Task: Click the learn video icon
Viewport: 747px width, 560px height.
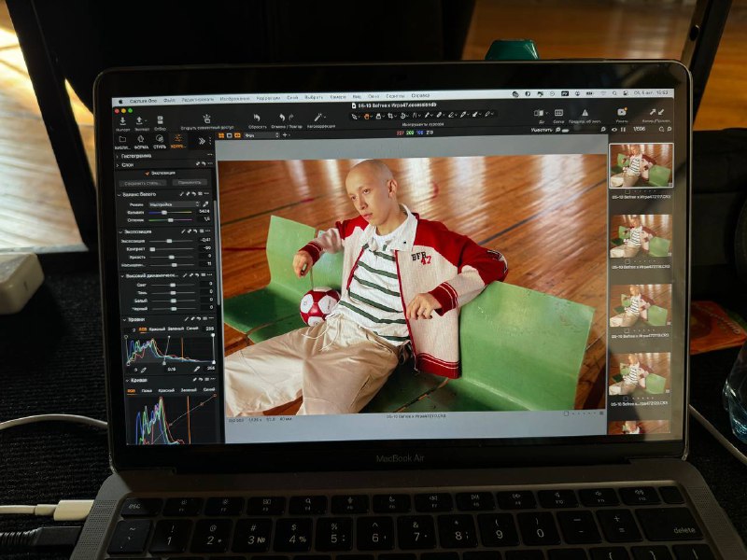Action: pos(622,112)
